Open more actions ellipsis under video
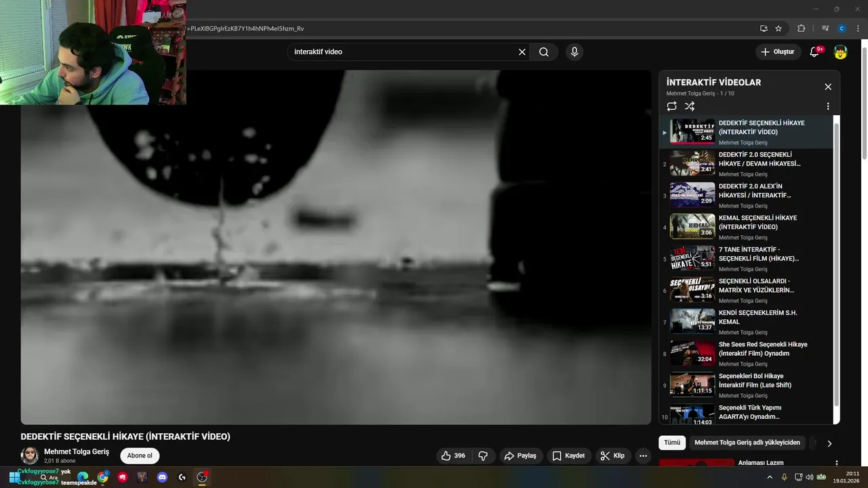The width and height of the screenshot is (868, 488). pos(643,455)
